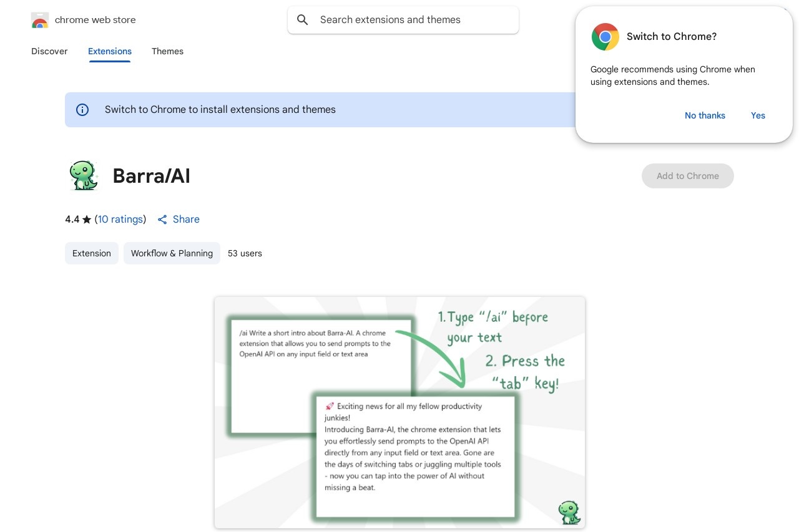Click the Barra/AI extension title

(x=151, y=176)
